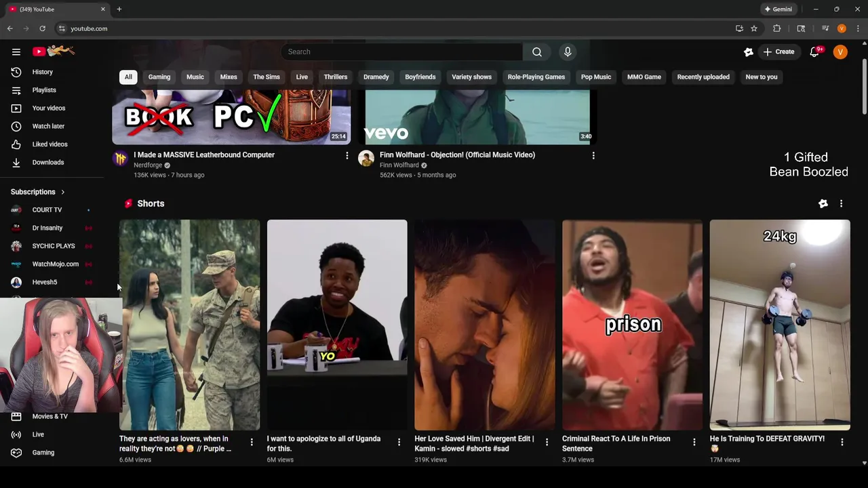The image size is (868, 488).
Task: Click the Create button
Action: click(x=778, y=52)
